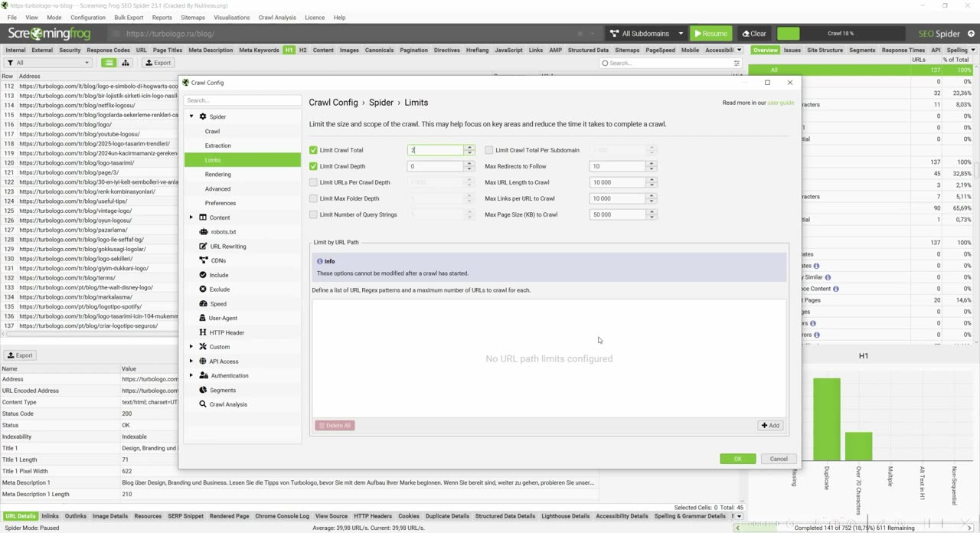Select Rendering in the Spider tree

(x=218, y=174)
